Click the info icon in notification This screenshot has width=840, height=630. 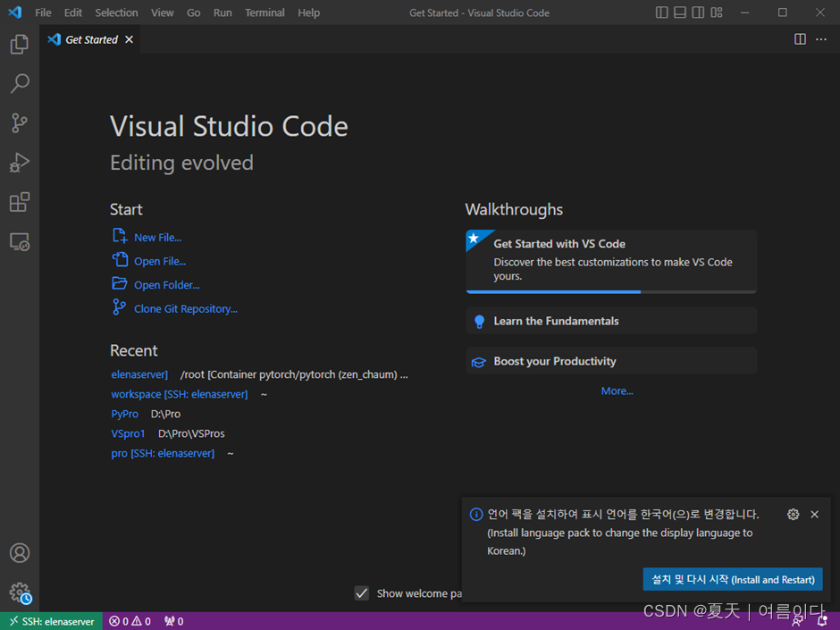pyautogui.click(x=475, y=515)
